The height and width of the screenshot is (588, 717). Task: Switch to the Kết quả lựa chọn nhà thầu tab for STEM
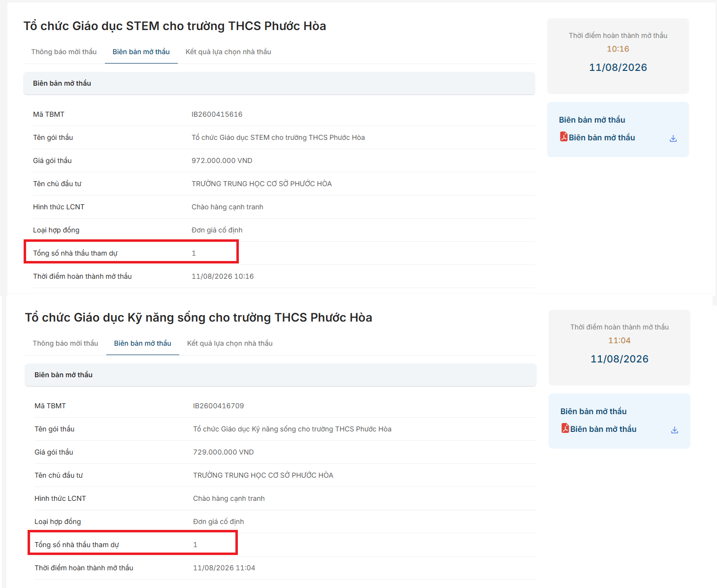click(228, 52)
